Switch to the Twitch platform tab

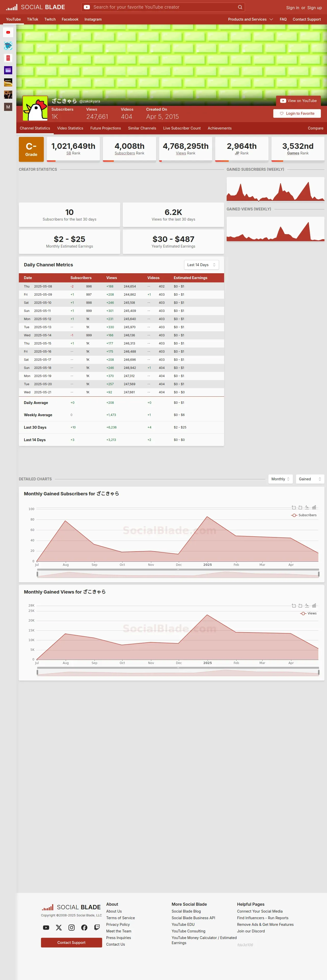[50, 19]
